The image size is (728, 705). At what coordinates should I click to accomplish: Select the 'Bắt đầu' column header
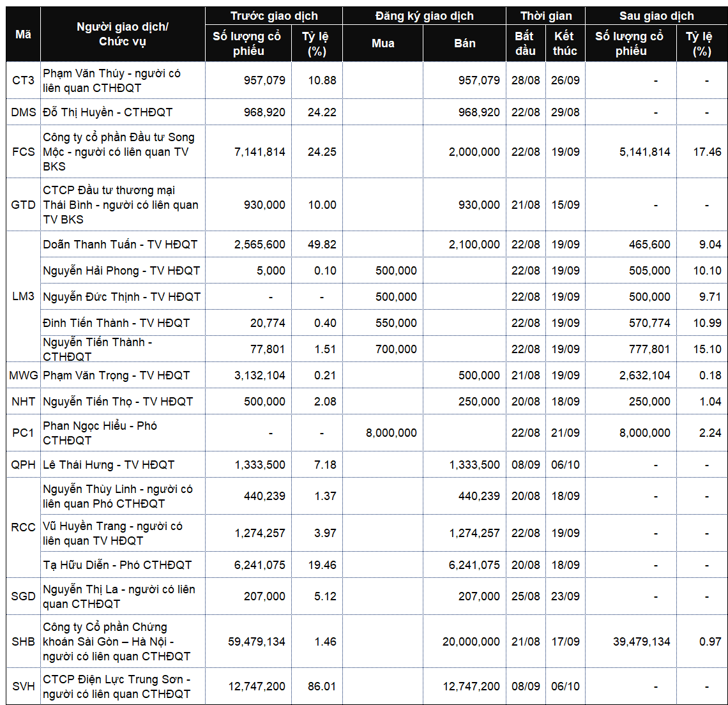tap(526, 43)
